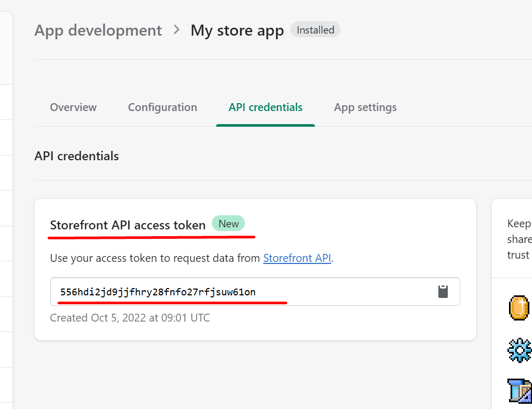Open the Overview tab
Screen dimensions: 532x409
click(x=73, y=107)
